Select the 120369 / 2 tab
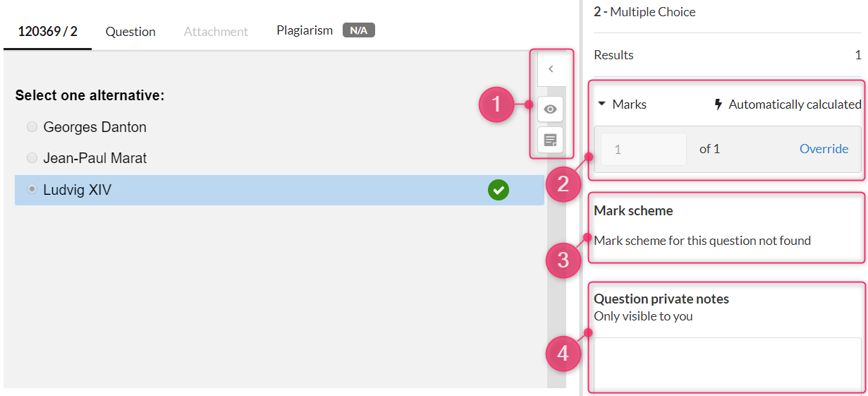The height and width of the screenshot is (396, 868). [x=47, y=32]
